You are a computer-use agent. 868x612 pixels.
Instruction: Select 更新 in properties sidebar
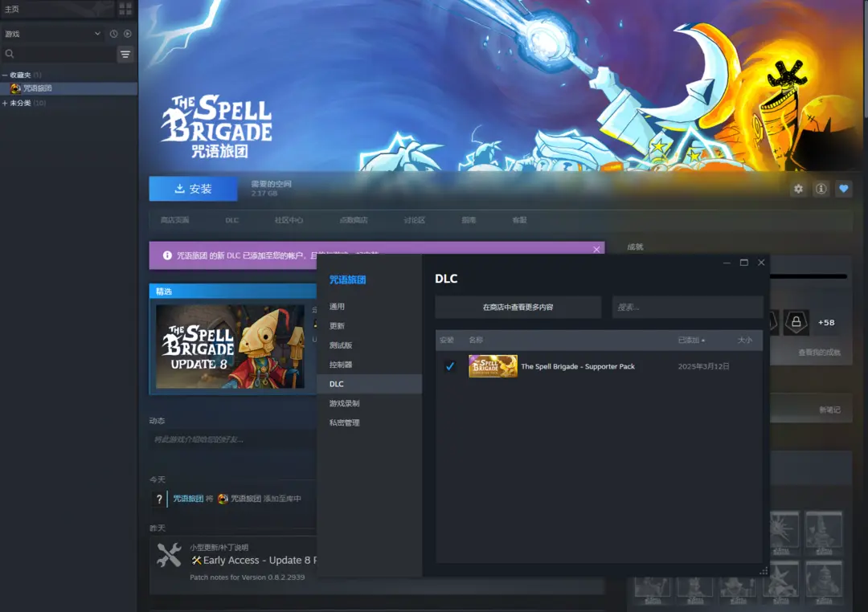coord(369,326)
